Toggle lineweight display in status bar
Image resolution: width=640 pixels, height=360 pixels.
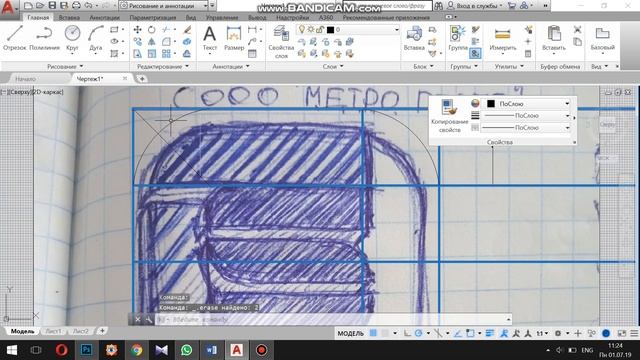(x=490, y=333)
